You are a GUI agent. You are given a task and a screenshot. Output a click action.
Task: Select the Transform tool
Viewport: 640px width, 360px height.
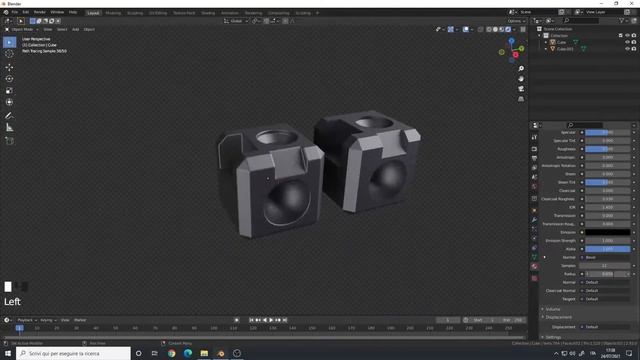(9, 102)
